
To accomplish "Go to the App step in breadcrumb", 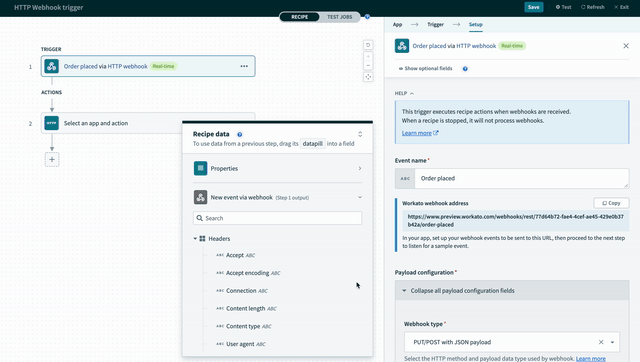I will coord(398,24).
